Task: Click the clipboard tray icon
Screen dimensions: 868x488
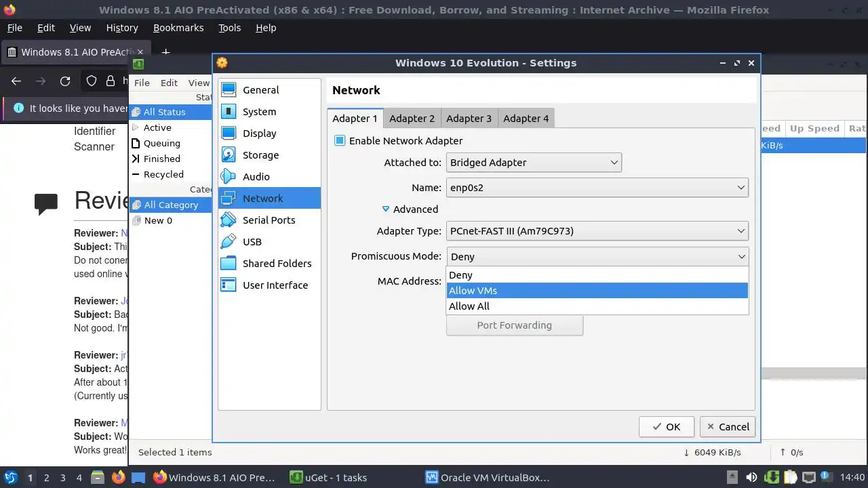Action: 791,477
